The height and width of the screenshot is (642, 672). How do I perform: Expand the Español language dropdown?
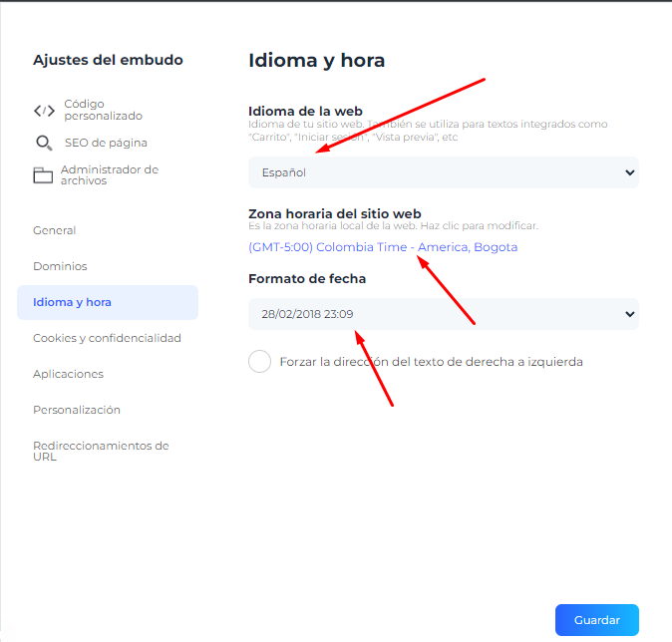(x=444, y=172)
